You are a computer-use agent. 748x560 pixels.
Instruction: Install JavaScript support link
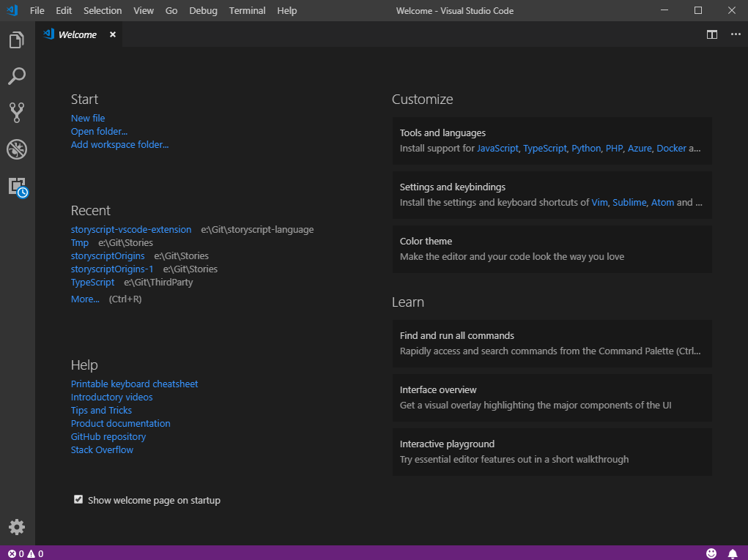click(x=497, y=148)
